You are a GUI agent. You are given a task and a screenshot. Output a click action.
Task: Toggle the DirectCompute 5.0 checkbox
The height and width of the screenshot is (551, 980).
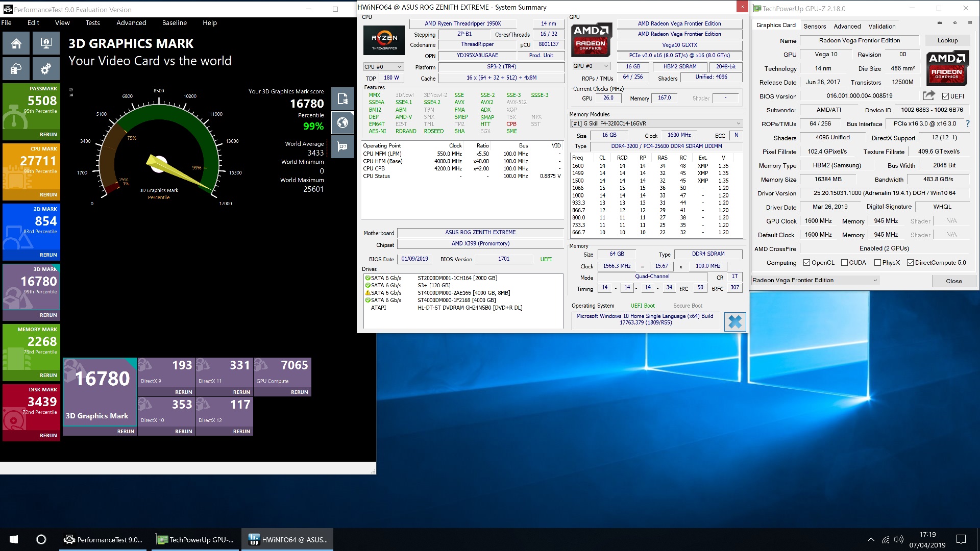pos(910,263)
